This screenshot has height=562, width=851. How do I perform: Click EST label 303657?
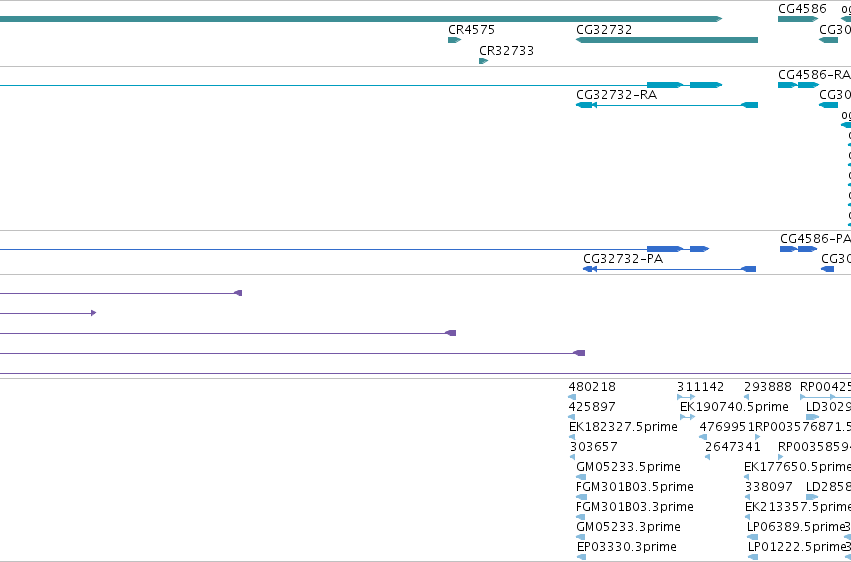pos(593,447)
